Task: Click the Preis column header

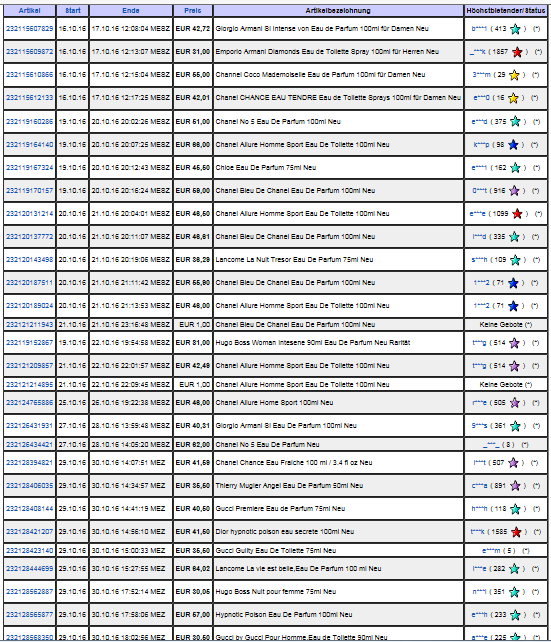Action: (x=193, y=11)
